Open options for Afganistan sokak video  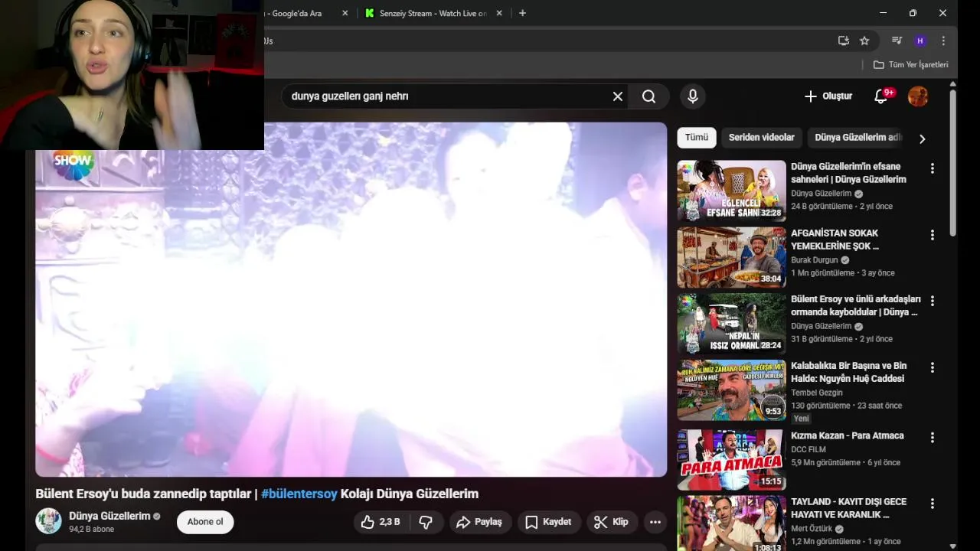click(932, 235)
